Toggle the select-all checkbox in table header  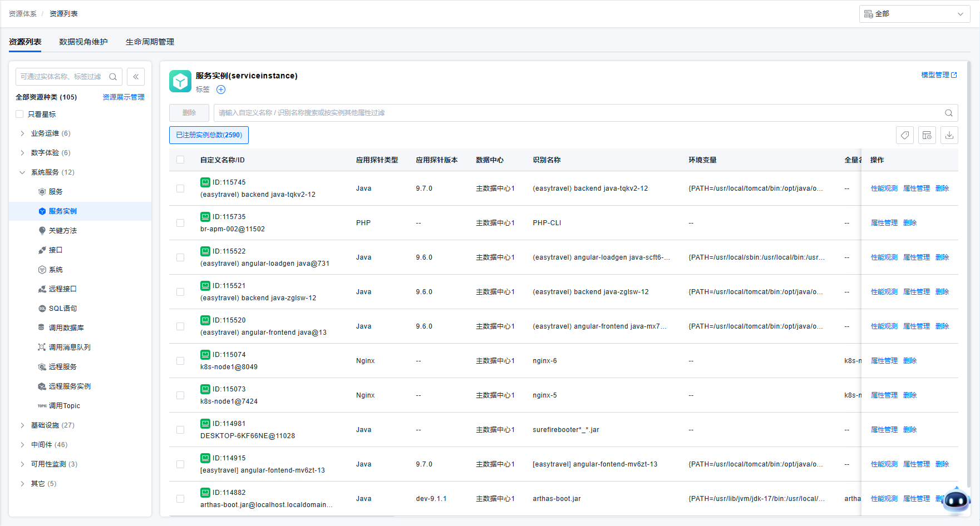(x=180, y=160)
